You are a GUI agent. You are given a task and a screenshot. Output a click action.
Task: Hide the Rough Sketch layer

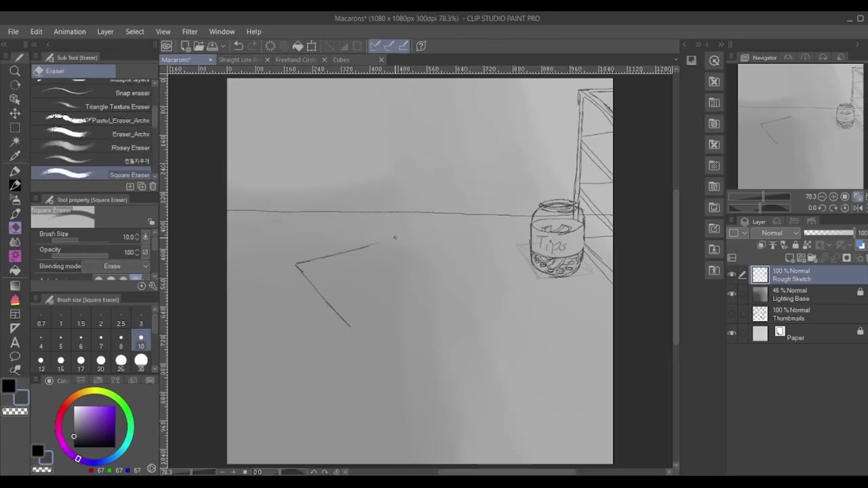point(732,274)
